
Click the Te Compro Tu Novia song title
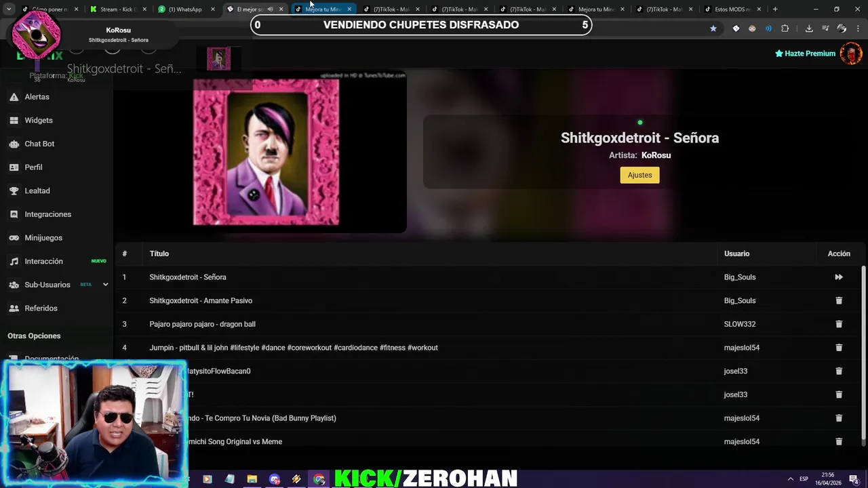click(262, 418)
